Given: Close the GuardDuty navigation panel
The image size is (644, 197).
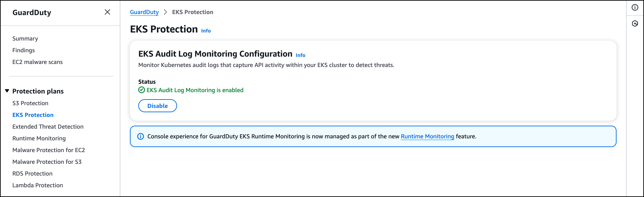Looking at the screenshot, I should pos(107,12).
